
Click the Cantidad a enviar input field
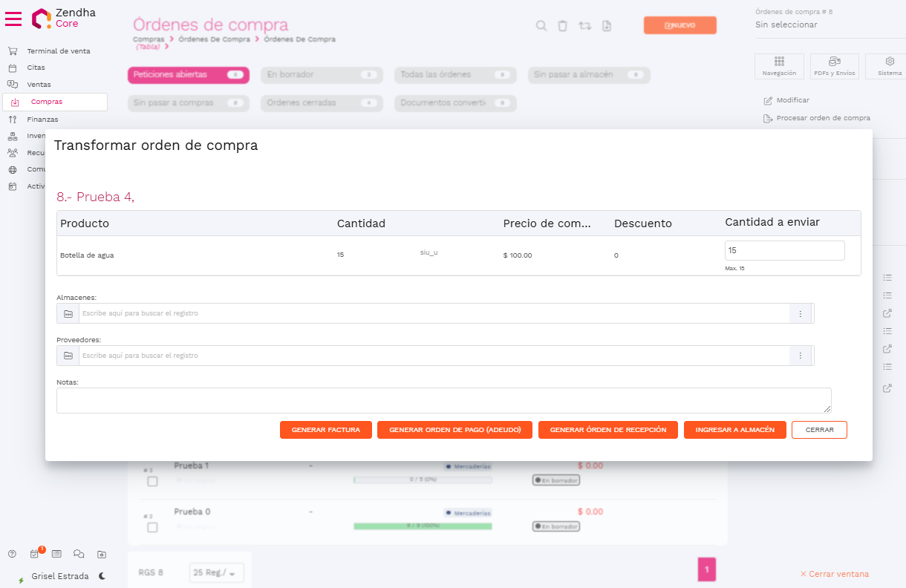coord(784,251)
